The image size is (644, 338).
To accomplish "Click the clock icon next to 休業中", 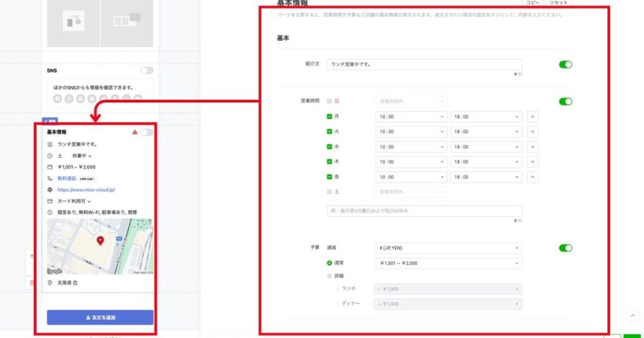I will [50, 156].
